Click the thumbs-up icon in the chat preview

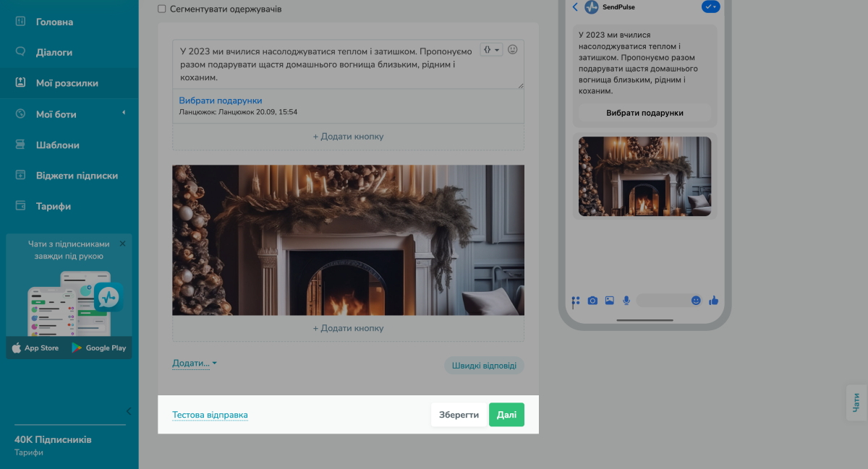pyautogui.click(x=714, y=300)
